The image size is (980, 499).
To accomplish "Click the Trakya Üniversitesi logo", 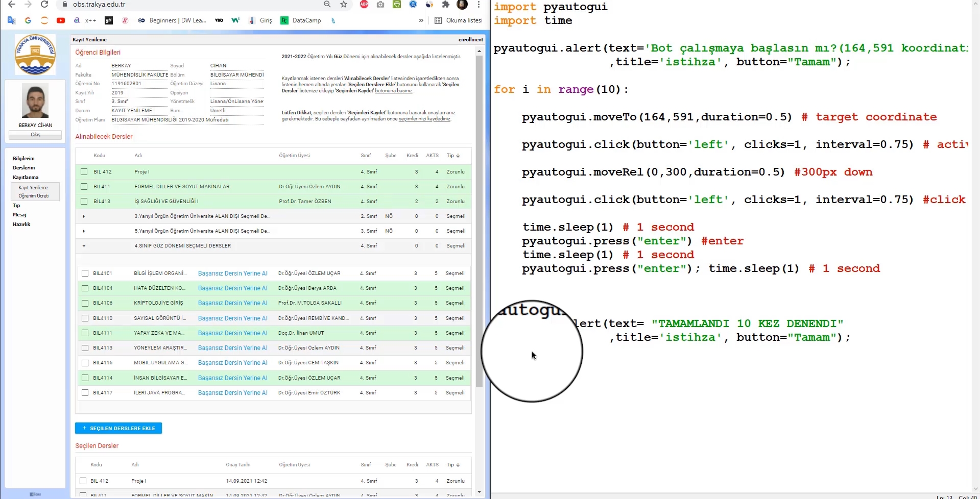I will pos(35,55).
